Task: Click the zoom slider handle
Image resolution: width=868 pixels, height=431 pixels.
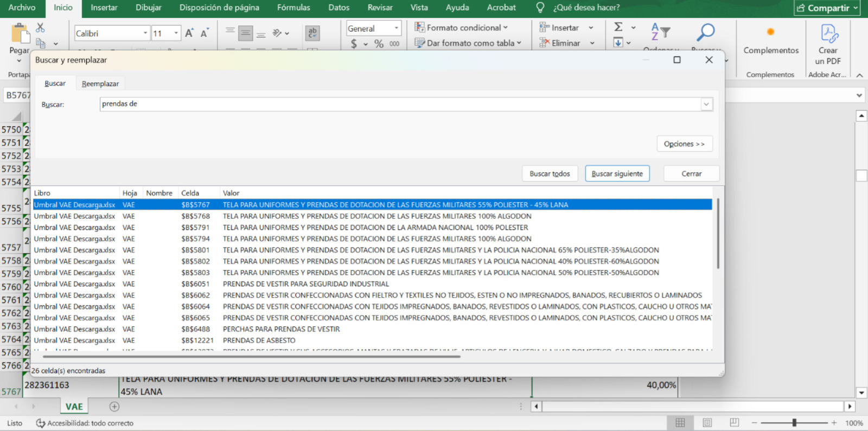Action: click(794, 423)
